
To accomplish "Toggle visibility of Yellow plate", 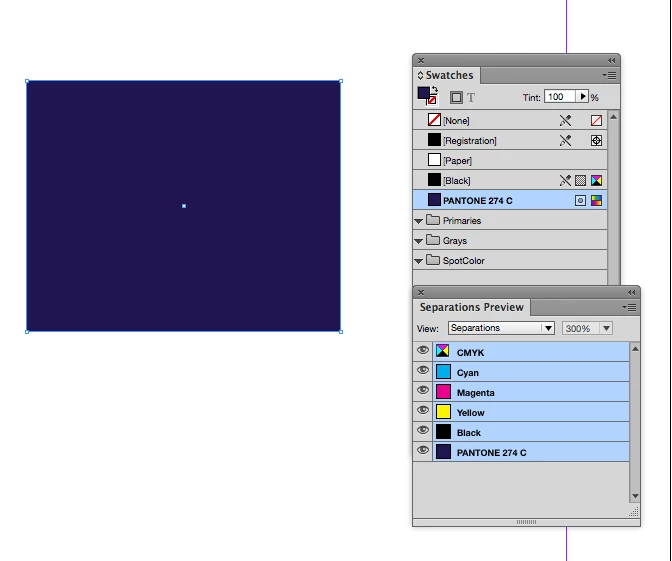I will pos(423,410).
